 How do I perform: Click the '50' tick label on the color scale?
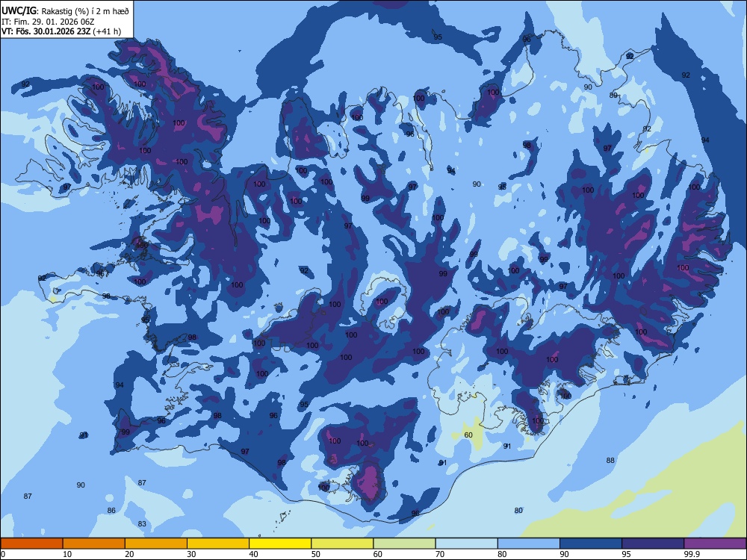pyautogui.click(x=315, y=554)
